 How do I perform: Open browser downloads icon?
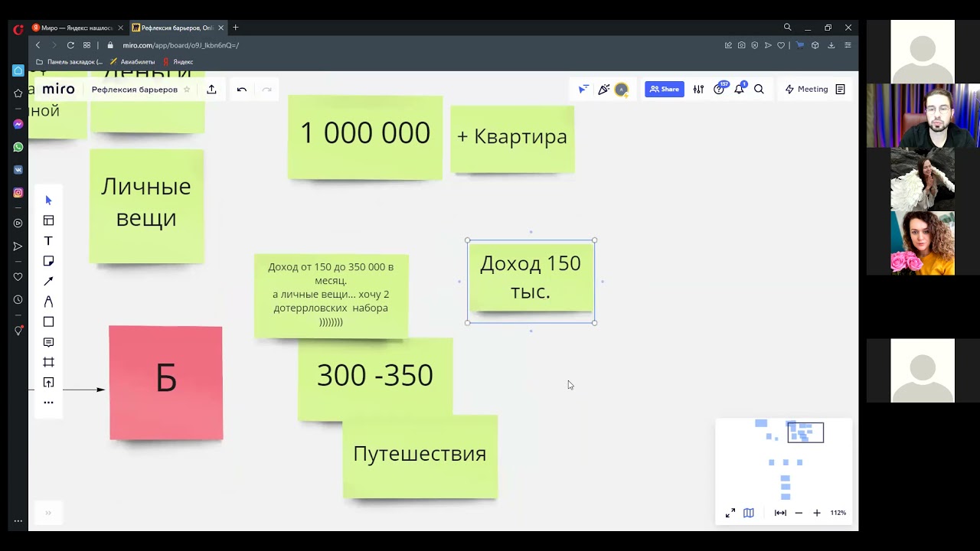coord(831,45)
